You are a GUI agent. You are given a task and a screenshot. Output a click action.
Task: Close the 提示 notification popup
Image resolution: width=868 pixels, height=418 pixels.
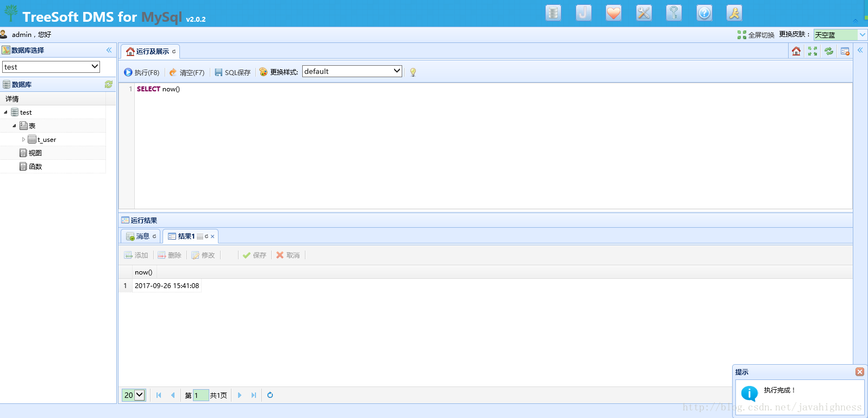pyautogui.click(x=859, y=372)
